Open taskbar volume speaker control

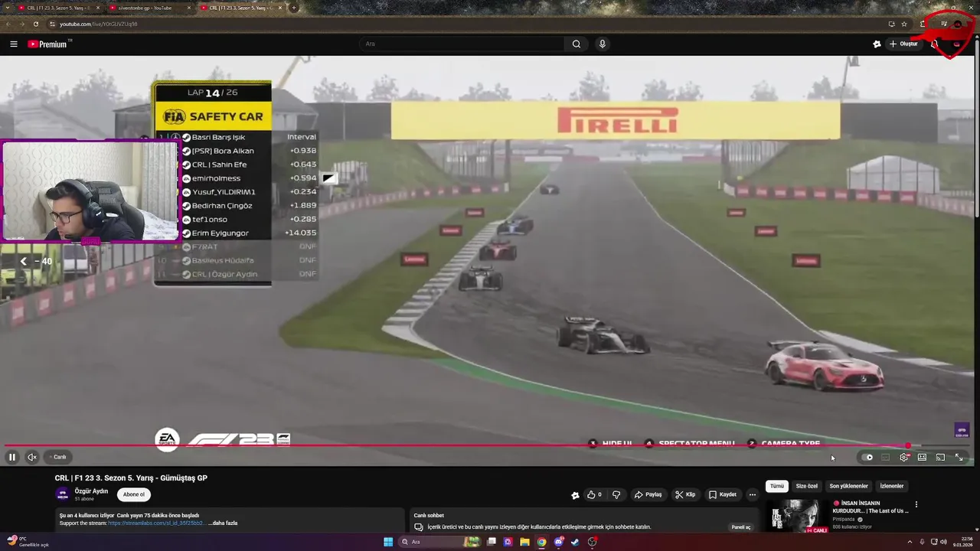tap(943, 542)
